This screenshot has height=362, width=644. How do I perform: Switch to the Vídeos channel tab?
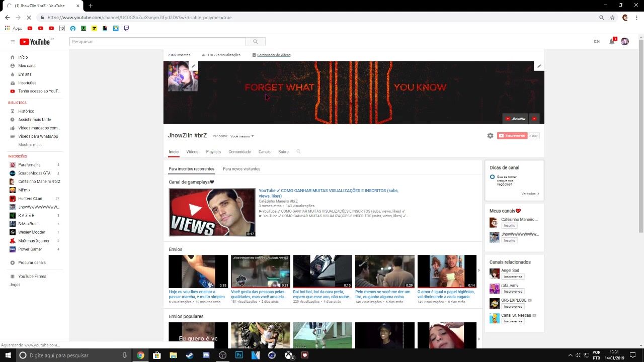192,152
